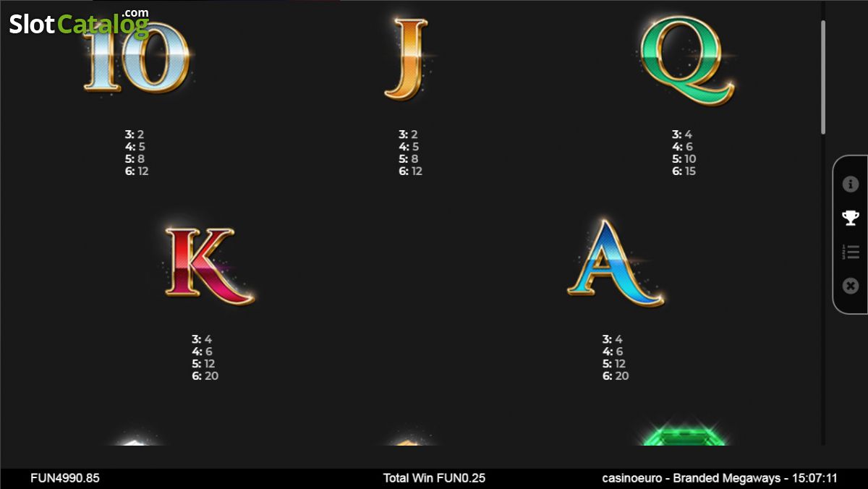Click the A symbol's '5: 12' payout

click(x=614, y=364)
